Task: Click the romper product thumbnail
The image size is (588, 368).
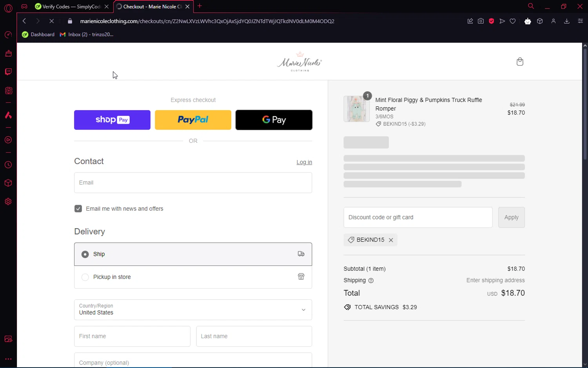Action: tap(356, 109)
